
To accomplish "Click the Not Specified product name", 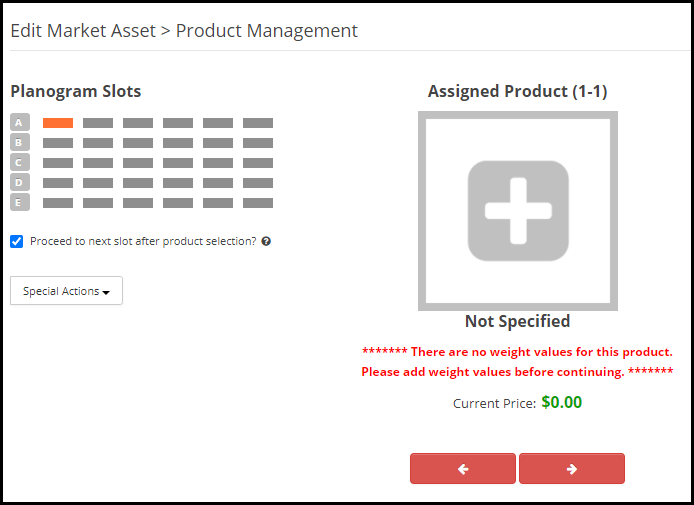I will [x=517, y=321].
